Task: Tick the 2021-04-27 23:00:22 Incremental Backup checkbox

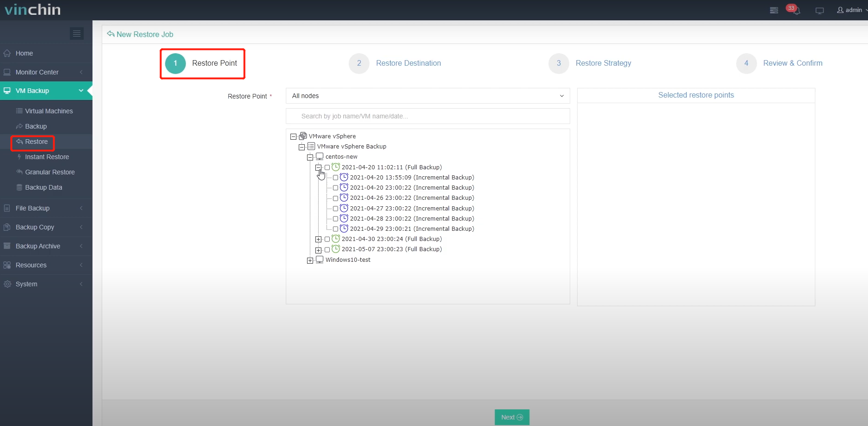Action: pyautogui.click(x=336, y=209)
